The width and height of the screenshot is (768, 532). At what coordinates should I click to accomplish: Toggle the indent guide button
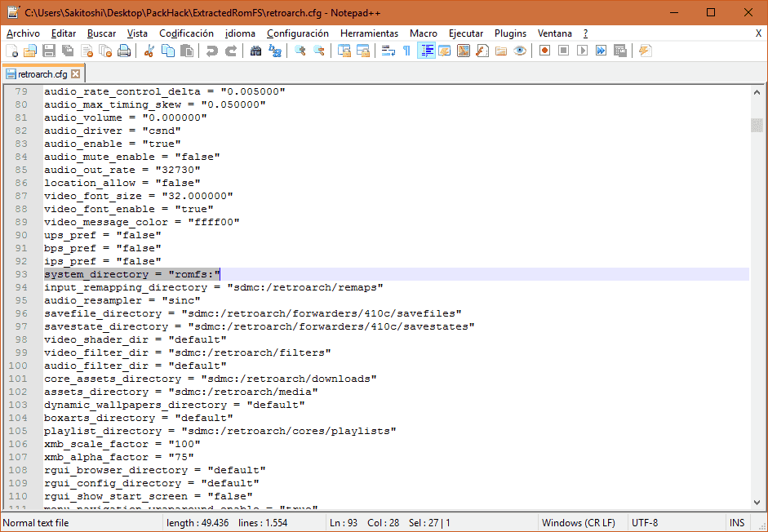[x=426, y=51]
